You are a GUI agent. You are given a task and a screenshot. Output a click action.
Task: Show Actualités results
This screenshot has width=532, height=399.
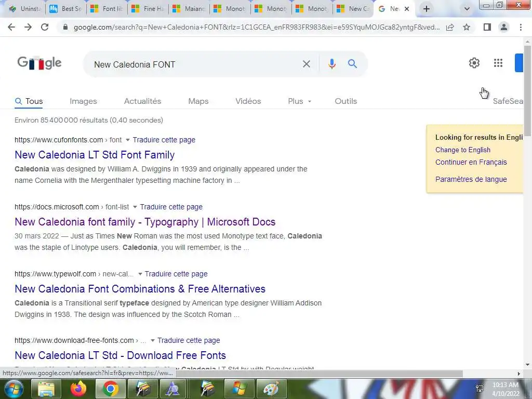tap(142, 101)
